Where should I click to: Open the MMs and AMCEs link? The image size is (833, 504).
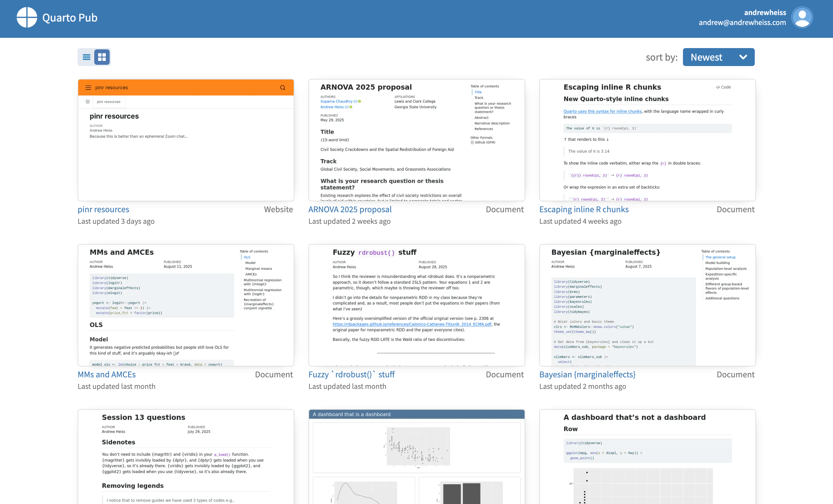(106, 374)
